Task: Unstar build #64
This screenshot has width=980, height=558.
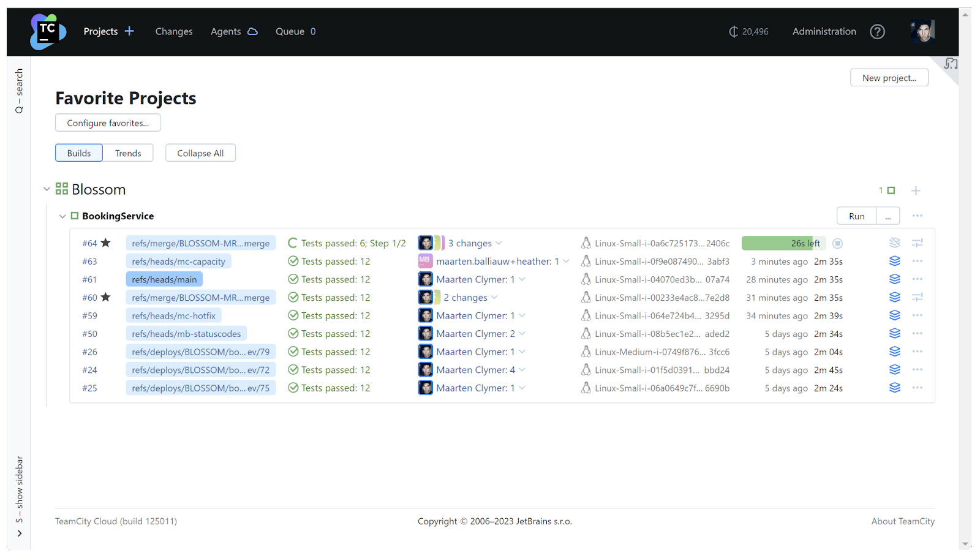Action: [105, 243]
